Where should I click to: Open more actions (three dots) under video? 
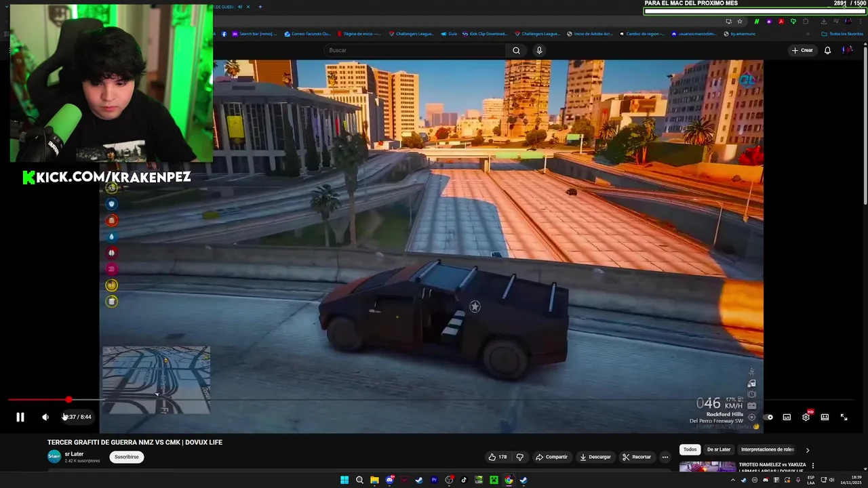coord(665,457)
